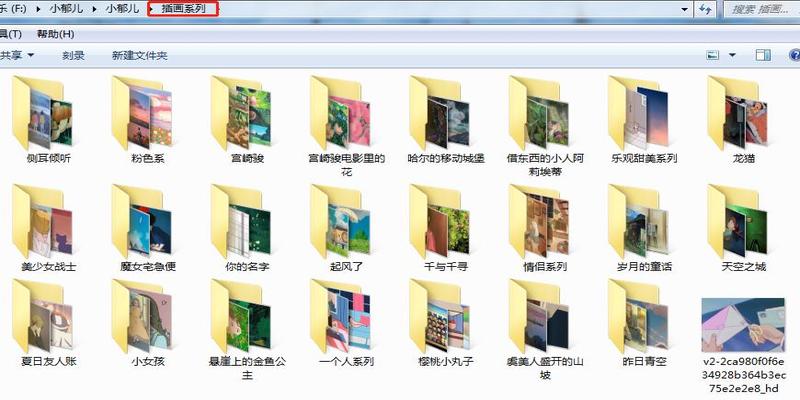Screen dimensions: 800x400
Task: Expand the arrow after 小郁儿 first breadcrumb
Action: [x=95, y=9]
